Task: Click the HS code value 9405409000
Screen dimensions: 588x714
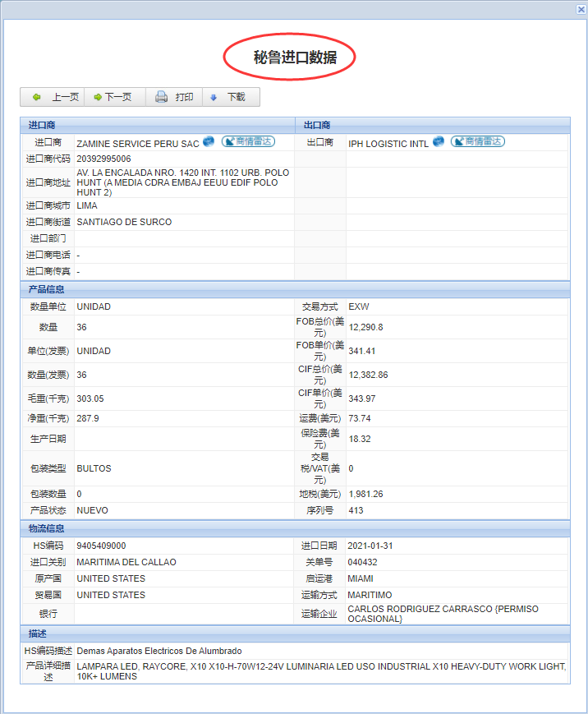Action: (101, 546)
